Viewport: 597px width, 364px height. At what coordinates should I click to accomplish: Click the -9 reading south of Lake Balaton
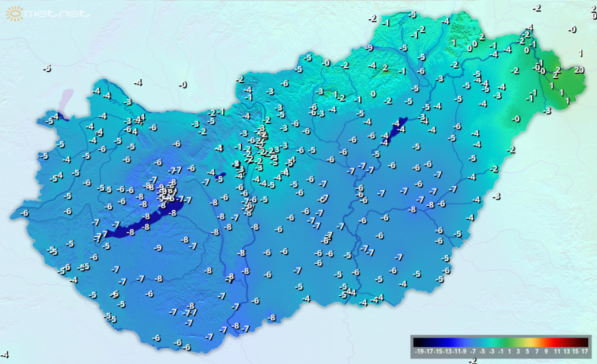[x=158, y=248]
